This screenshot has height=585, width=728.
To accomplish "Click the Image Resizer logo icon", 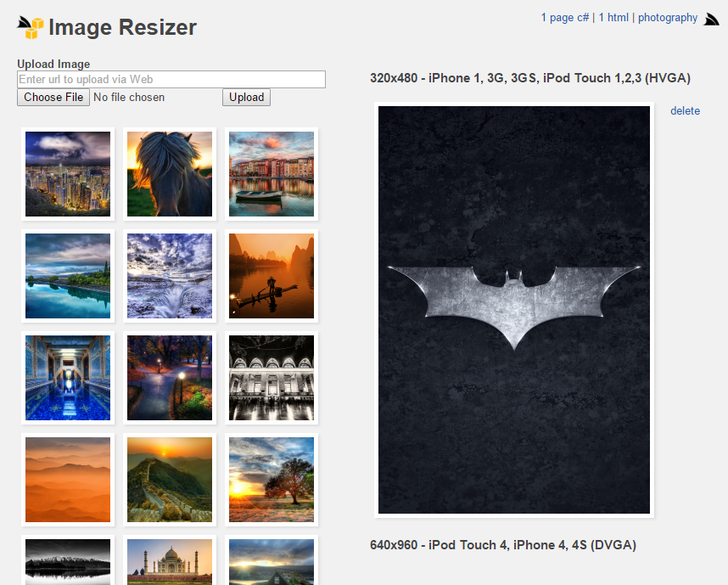I will tap(30, 28).
